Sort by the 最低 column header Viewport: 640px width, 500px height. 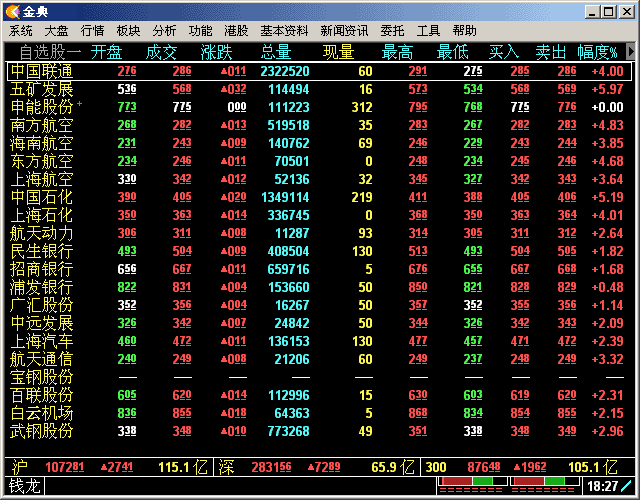[x=452, y=52]
